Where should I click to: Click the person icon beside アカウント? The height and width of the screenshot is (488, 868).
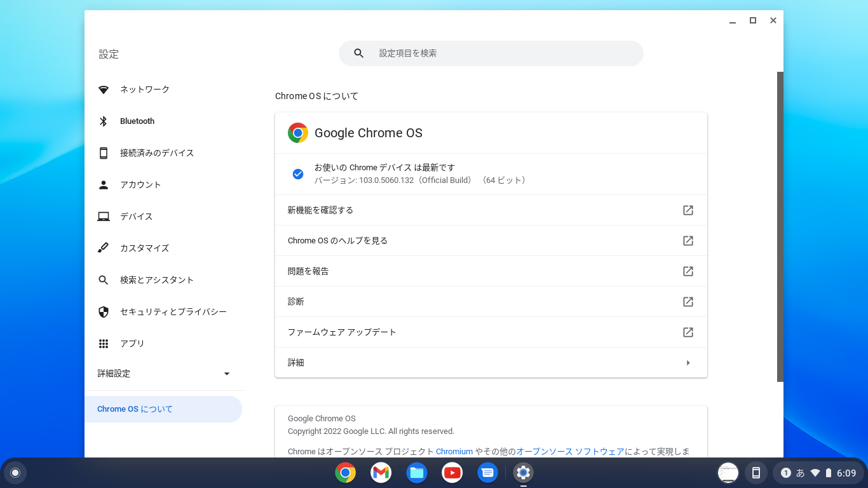pyautogui.click(x=104, y=185)
